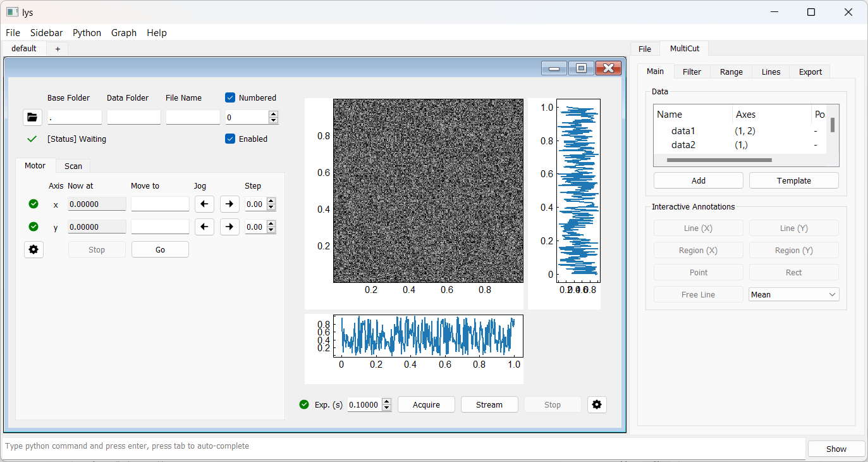Open detector settings gear icon
This screenshot has width=868, height=462.
pyautogui.click(x=597, y=404)
